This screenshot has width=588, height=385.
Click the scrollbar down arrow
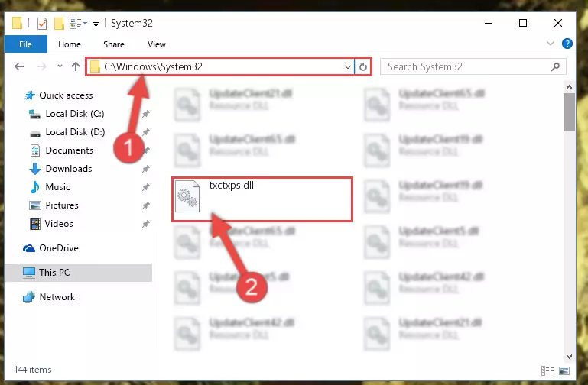(x=569, y=357)
